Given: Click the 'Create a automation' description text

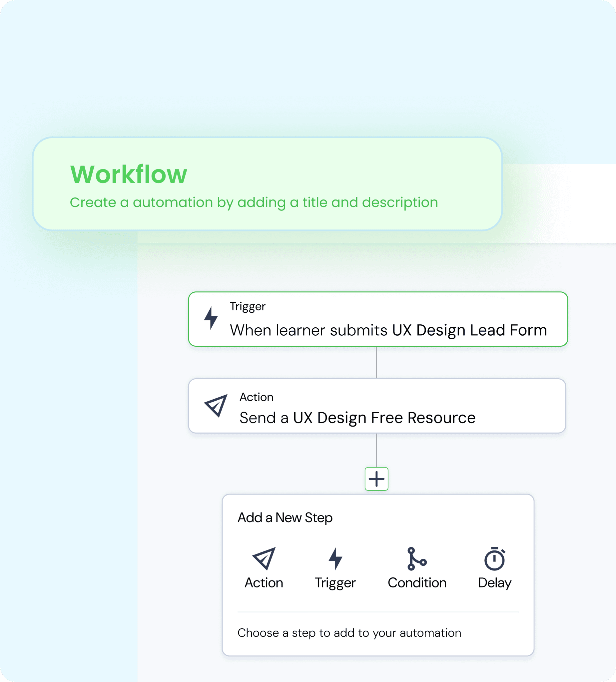Looking at the screenshot, I should (x=254, y=202).
